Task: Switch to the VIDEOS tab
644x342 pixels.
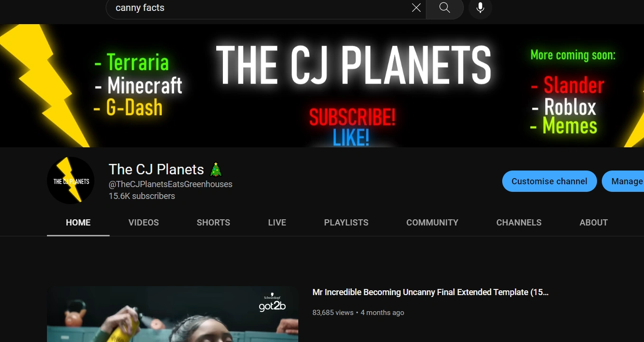Action: point(143,222)
